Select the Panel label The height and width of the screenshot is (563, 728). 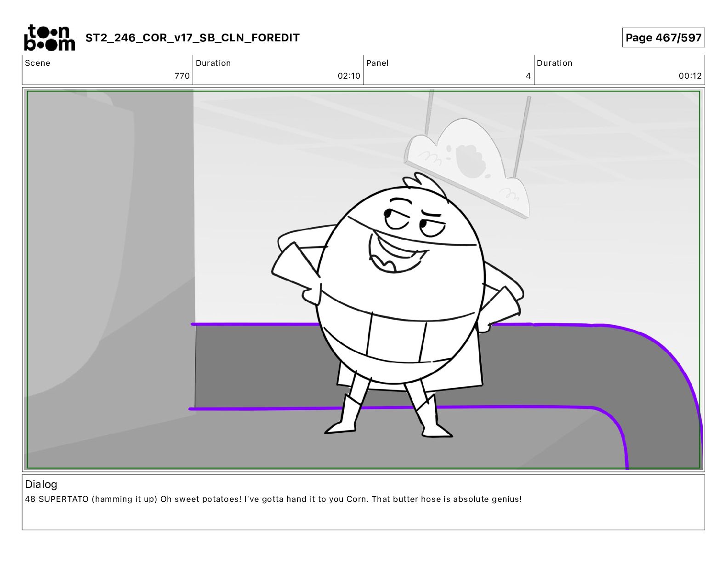pyautogui.click(x=377, y=63)
